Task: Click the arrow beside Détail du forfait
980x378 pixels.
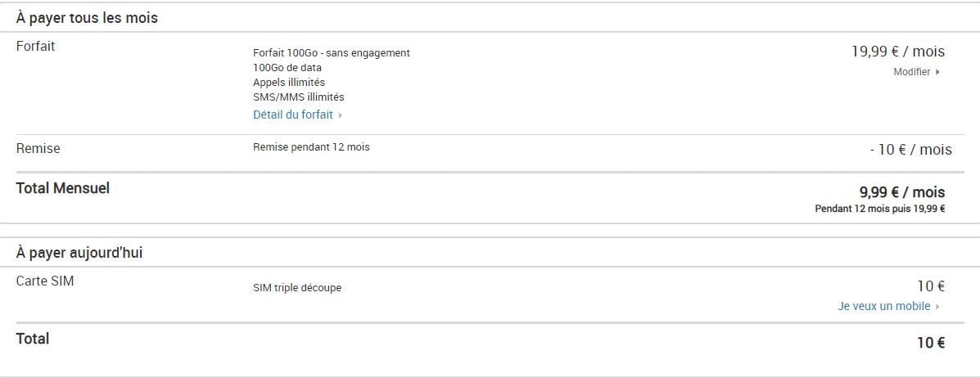Action: pos(340,115)
